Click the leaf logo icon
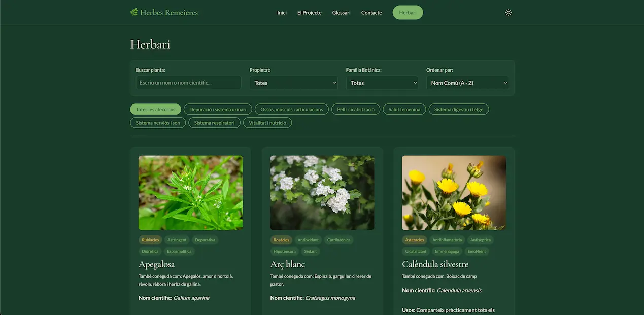Screen dimensions: 644x315 134,12
